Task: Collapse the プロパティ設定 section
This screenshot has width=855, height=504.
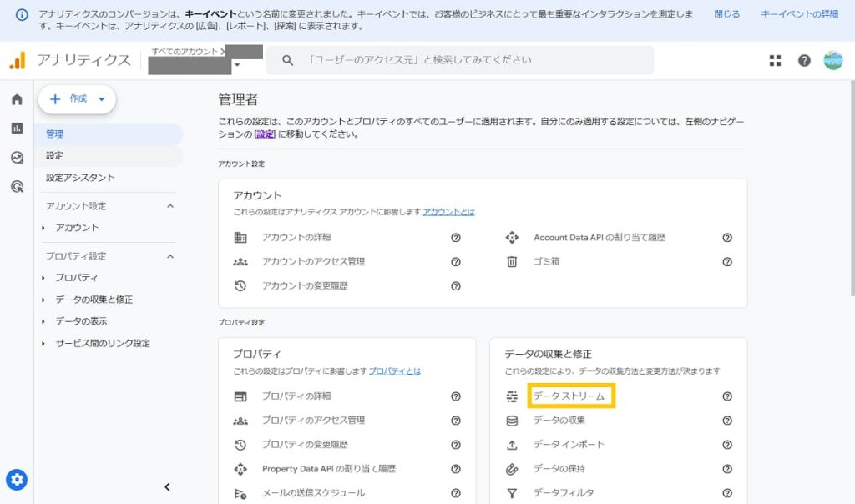Action: pyautogui.click(x=170, y=256)
